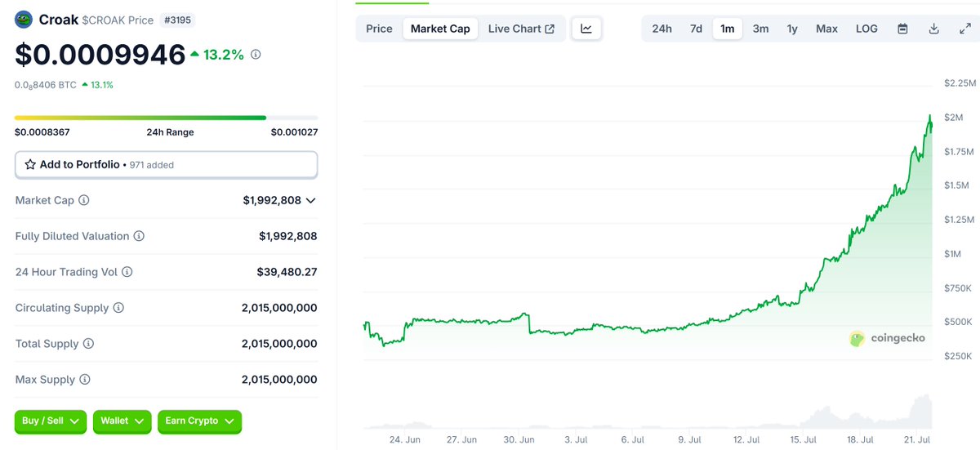
Task: Click the $0.0009946 price value
Action: (100, 55)
